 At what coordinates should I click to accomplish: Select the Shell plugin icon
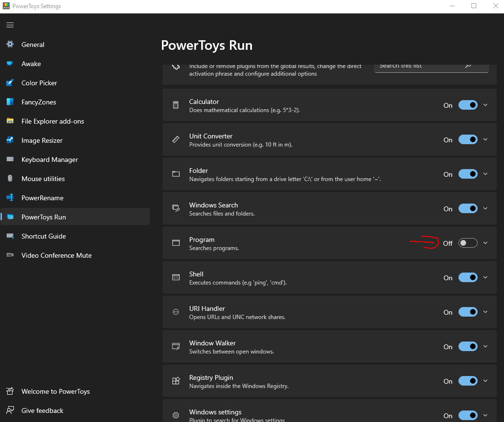tap(175, 277)
